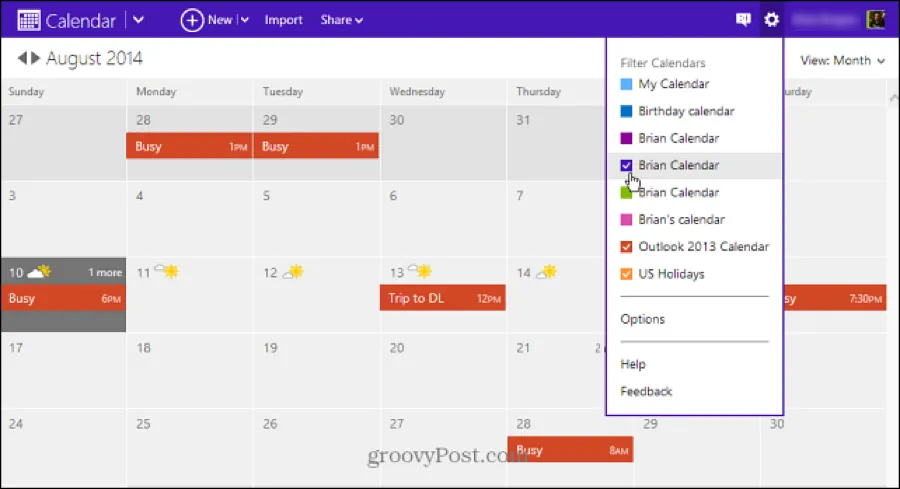The image size is (900, 489).
Task: Toggle Birthday calendar filter checkbox
Action: 626,111
